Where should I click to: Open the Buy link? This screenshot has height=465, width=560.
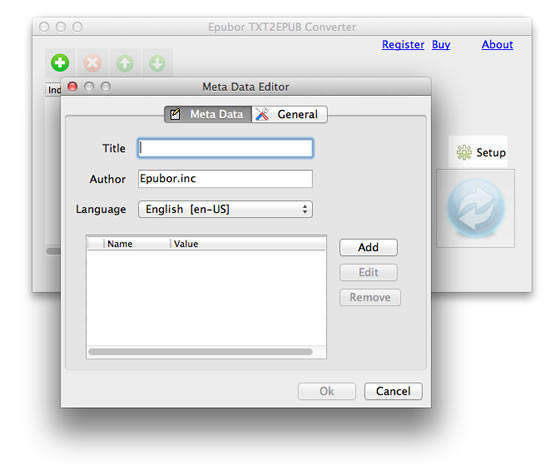coord(441,45)
